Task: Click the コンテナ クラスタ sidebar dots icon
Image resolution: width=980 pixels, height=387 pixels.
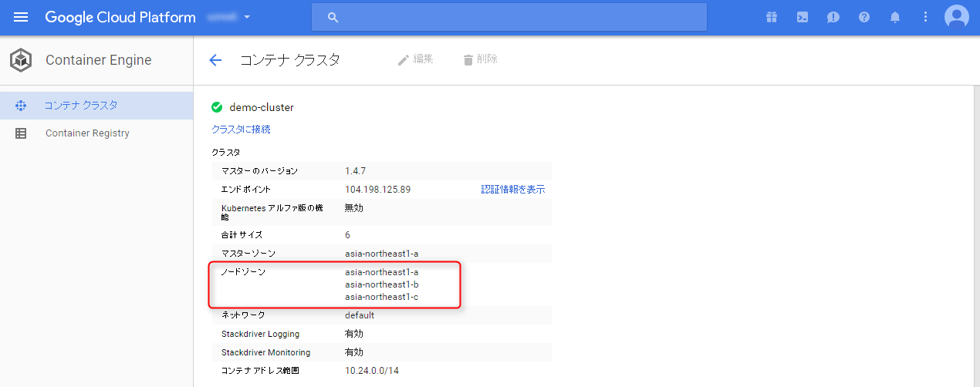Action: pyautogui.click(x=21, y=106)
